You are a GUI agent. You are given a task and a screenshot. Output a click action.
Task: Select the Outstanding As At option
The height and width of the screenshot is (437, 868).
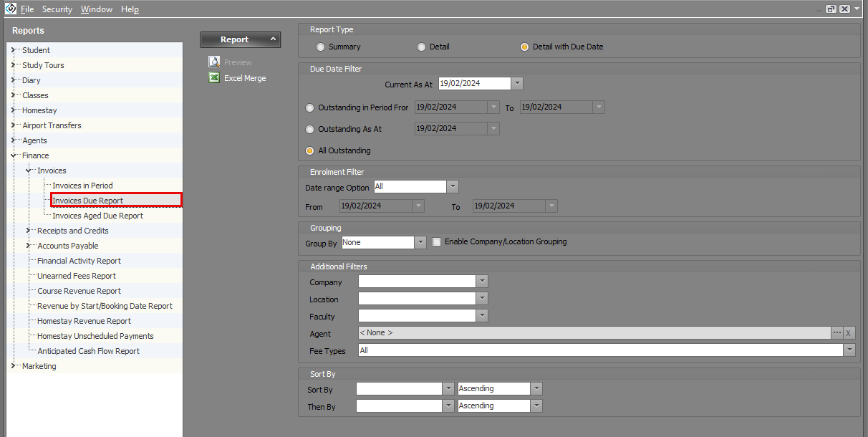[x=310, y=130]
